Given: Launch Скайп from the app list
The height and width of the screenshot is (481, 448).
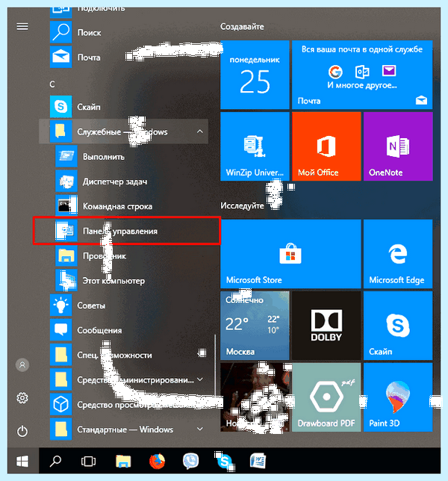Looking at the screenshot, I should 60,107.
